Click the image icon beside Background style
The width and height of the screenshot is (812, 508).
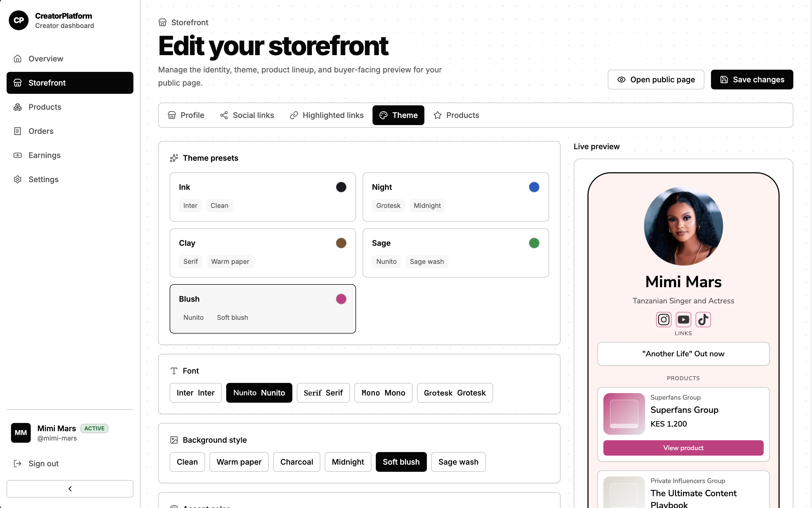pos(174,440)
